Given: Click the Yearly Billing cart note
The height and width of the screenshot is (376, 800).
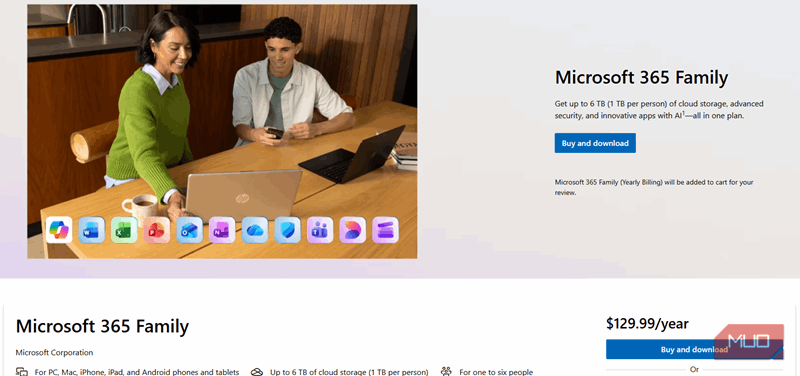Looking at the screenshot, I should click(654, 187).
